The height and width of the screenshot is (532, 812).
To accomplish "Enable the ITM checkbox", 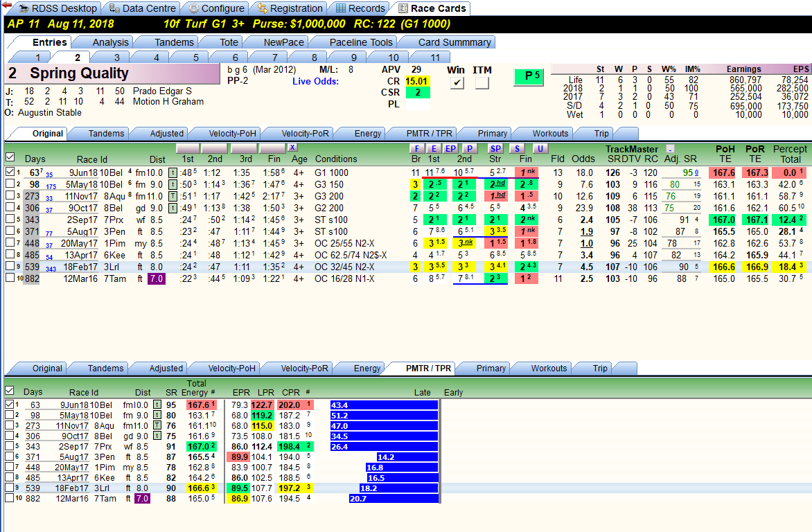I will click(482, 83).
